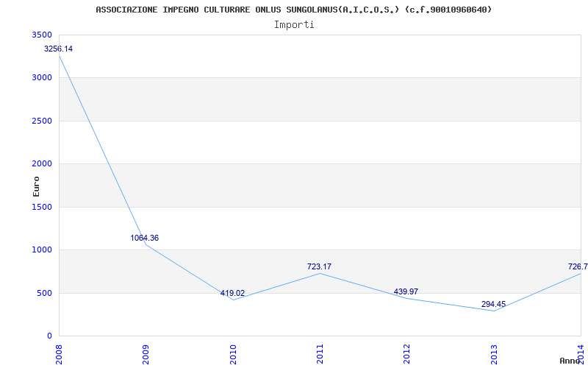Viewport: 588px width, 368px height.
Task: Click the 2000 y-axis value
Action: point(43,163)
